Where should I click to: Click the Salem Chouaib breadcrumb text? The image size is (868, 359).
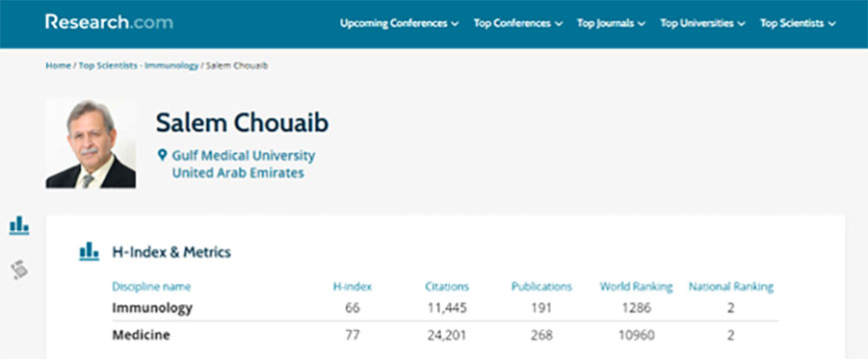pos(236,65)
